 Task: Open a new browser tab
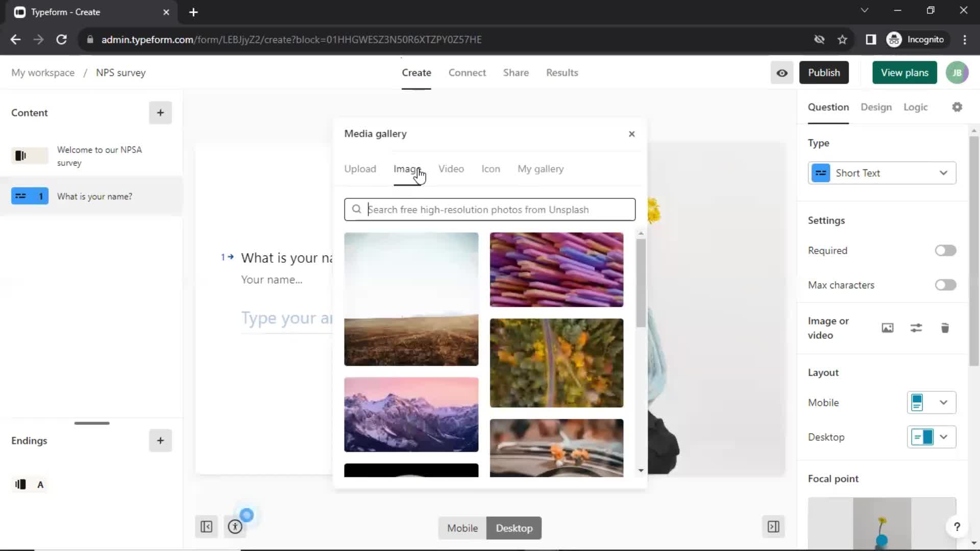tap(193, 12)
